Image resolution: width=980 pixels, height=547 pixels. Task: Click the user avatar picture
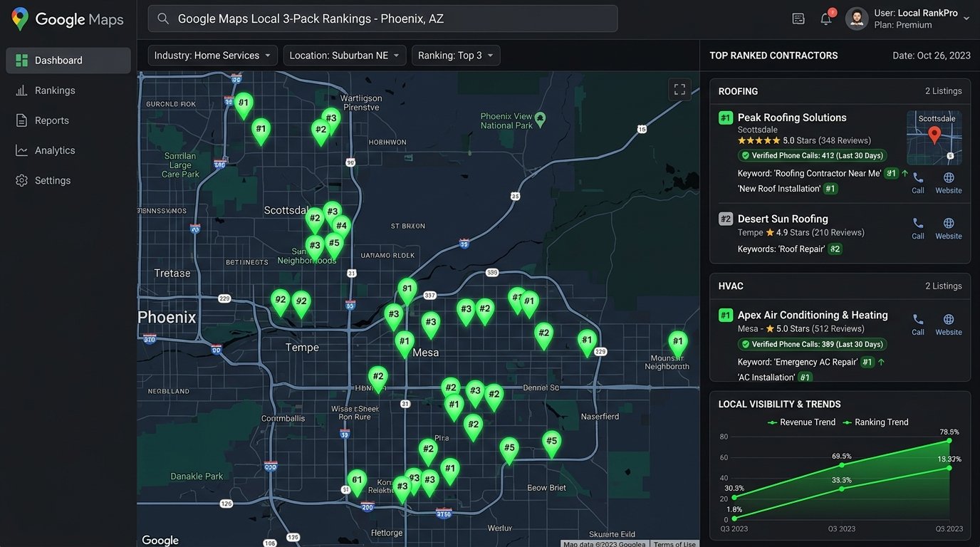(x=857, y=19)
